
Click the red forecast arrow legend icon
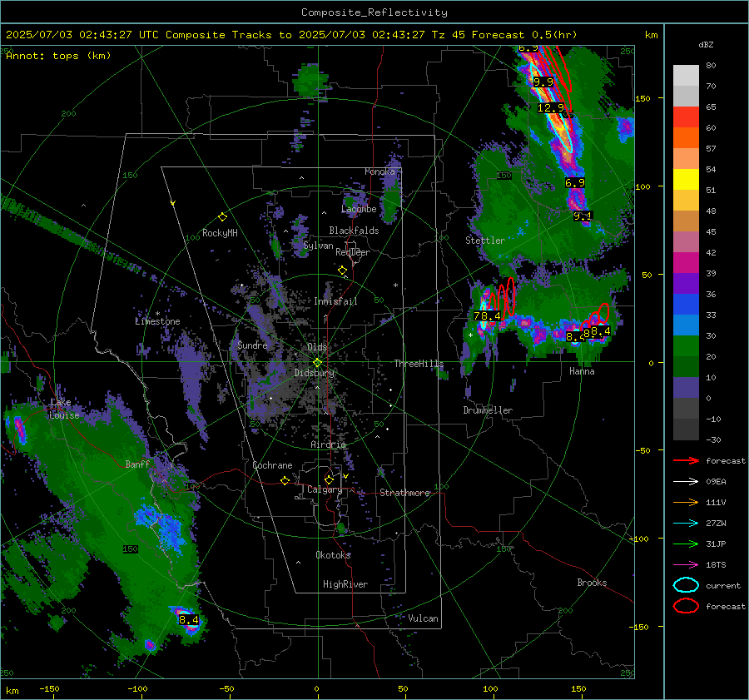[x=686, y=460]
